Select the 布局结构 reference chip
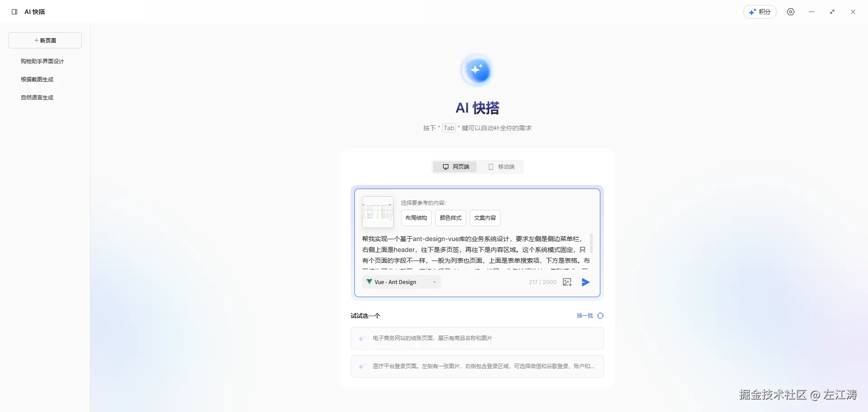This screenshot has height=412, width=868. click(415, 218)
